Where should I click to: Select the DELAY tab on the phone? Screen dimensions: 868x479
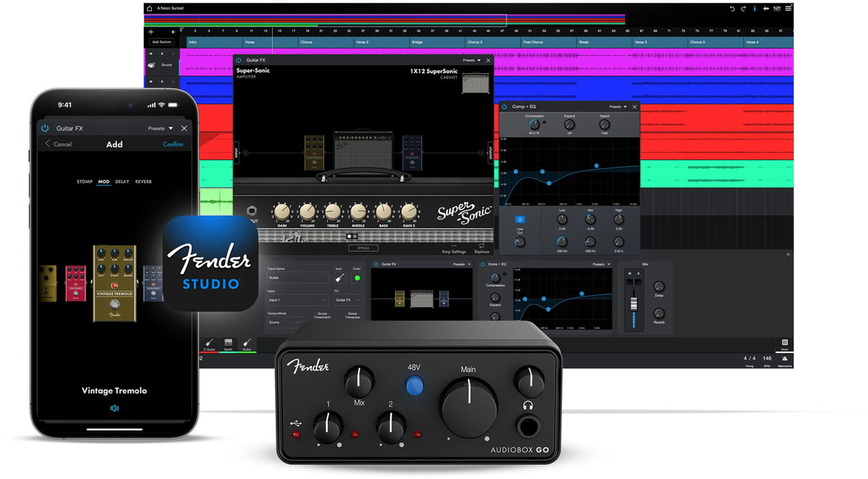pyautogui.click(x=122, y=182)
